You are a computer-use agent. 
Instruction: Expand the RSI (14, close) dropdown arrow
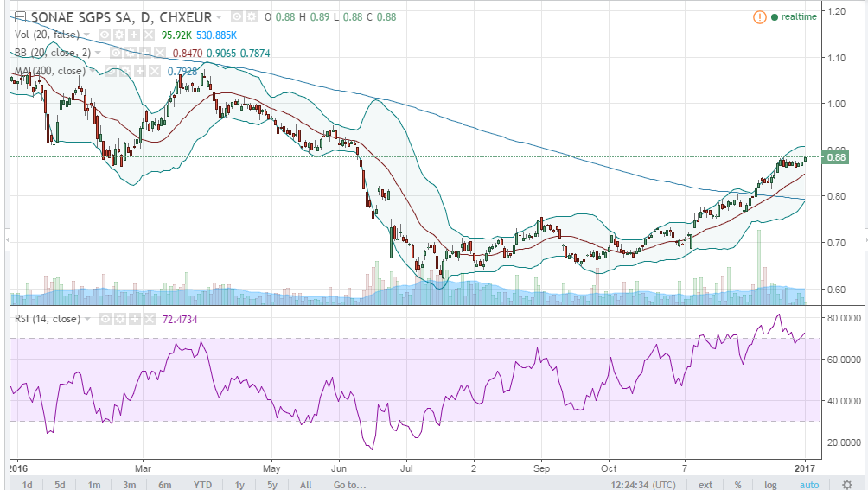click(x=87, y=319)
